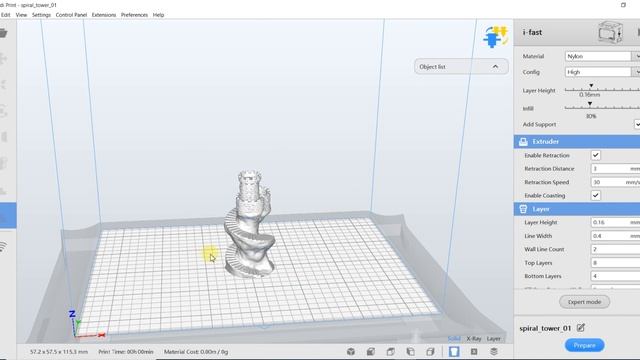The height and width of the screenshot is (360, 640).
Task: Click the Retraction Distance input field
Action: pos(616,169)
